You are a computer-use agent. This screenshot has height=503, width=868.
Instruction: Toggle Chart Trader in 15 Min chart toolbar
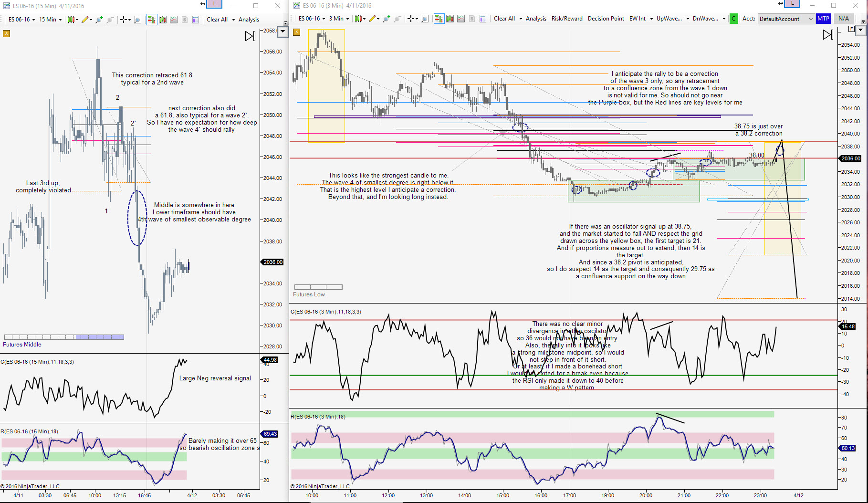(152, 20)
